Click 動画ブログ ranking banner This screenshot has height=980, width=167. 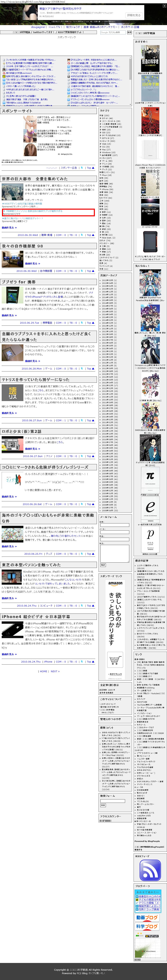coord(147,917)
